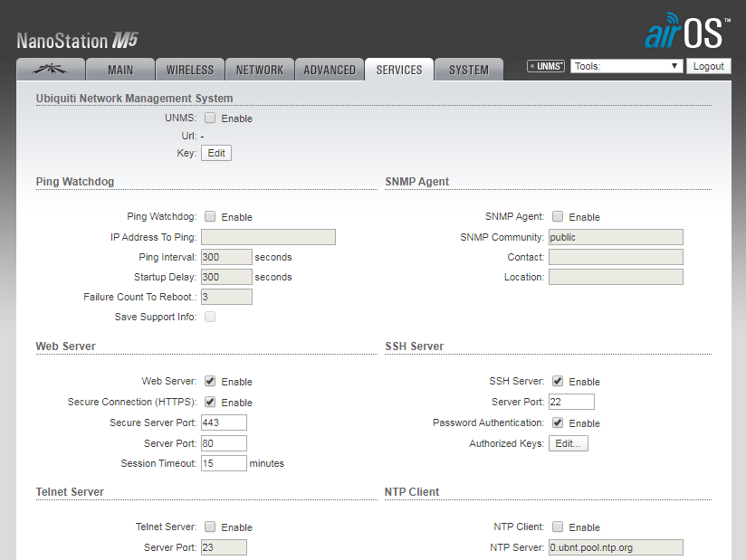Open the Ubiquiti logo tab

pyautogui.click(x=51, y=70)
